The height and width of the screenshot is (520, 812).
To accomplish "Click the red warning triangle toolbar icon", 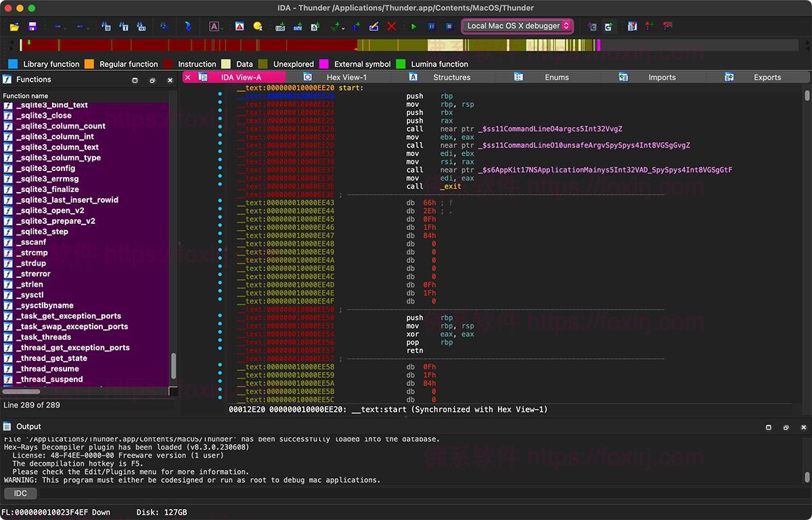I will coord(240,26).
